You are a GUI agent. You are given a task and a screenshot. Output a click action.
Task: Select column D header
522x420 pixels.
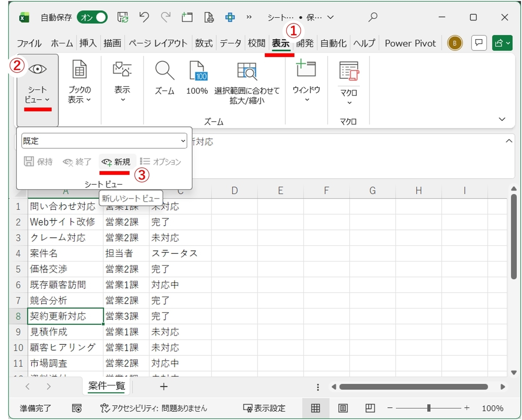coord(234,190)
